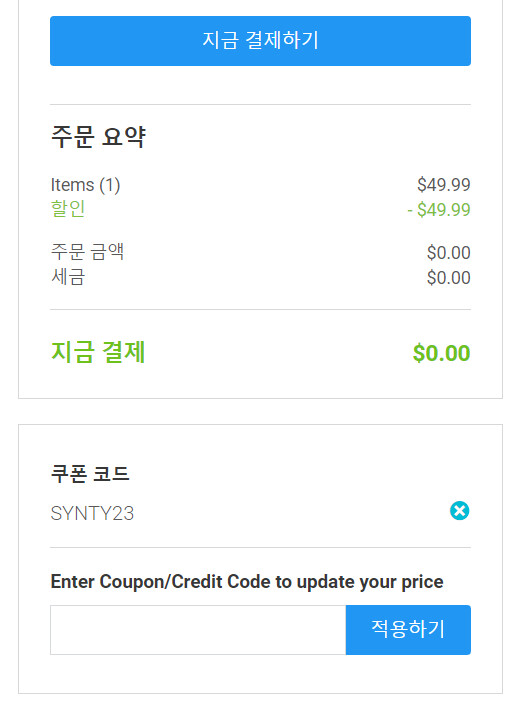Viewport: 516px width, 711px height.
Task: Apply the coupon with the 적용하기 button
Action: [x=408, y=630]
